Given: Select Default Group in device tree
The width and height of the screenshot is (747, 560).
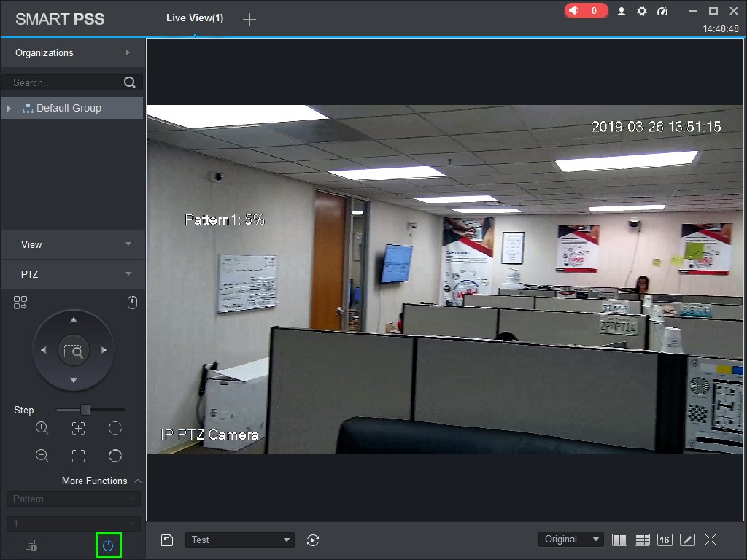Looking at the screenshot, I should (72, 108).
